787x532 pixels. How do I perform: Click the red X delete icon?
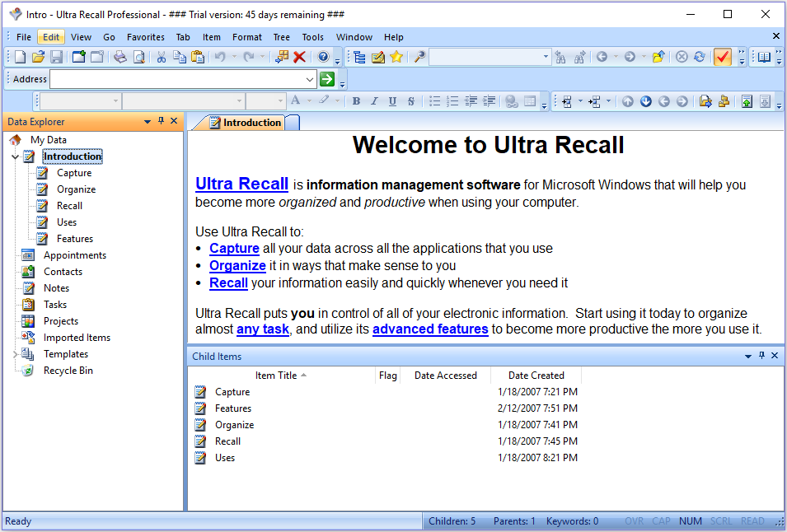[x=300, y=57]
